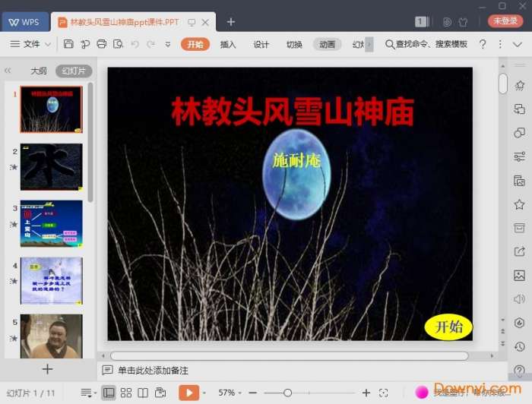Add a new slide plus button

point(47,369)
